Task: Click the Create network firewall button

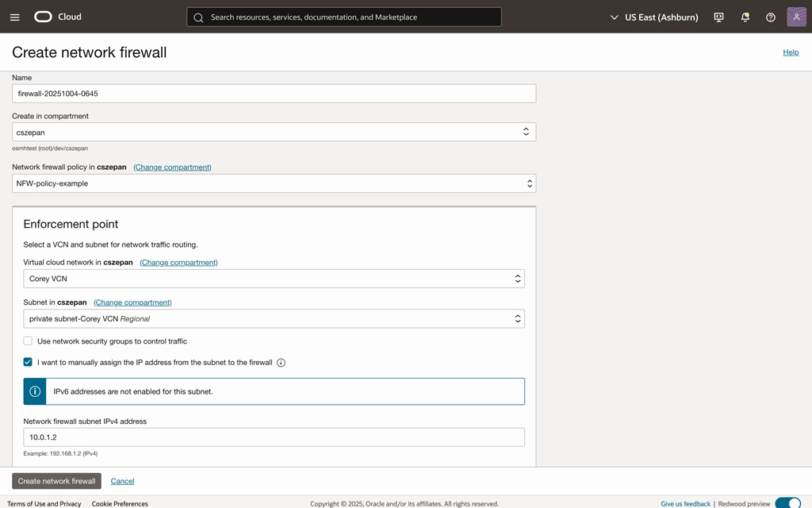Action: pos(56,481)
